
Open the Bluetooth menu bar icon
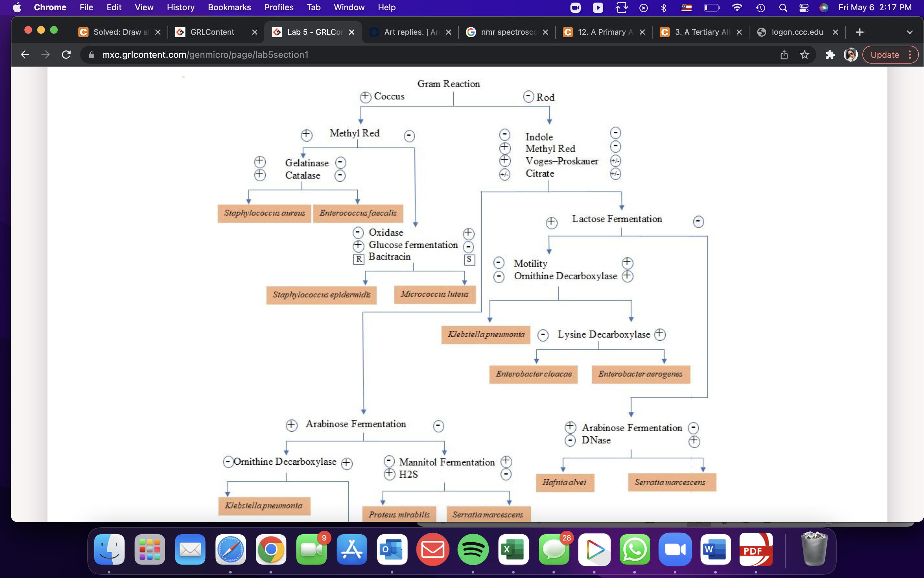(x=663, y=8)
